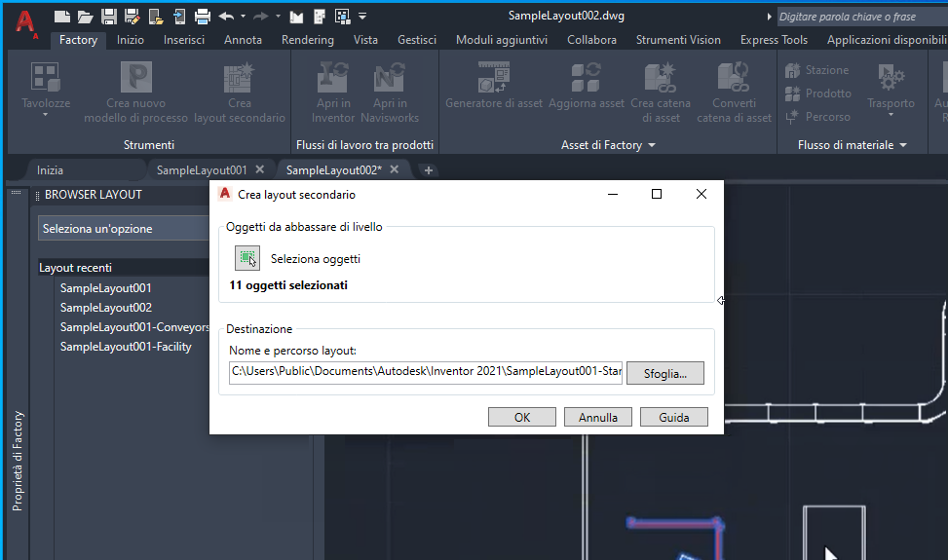Open the Express Tools ribbon tab
The height and width of the screenshot is (560, 948).
click(x=774, y=40)
